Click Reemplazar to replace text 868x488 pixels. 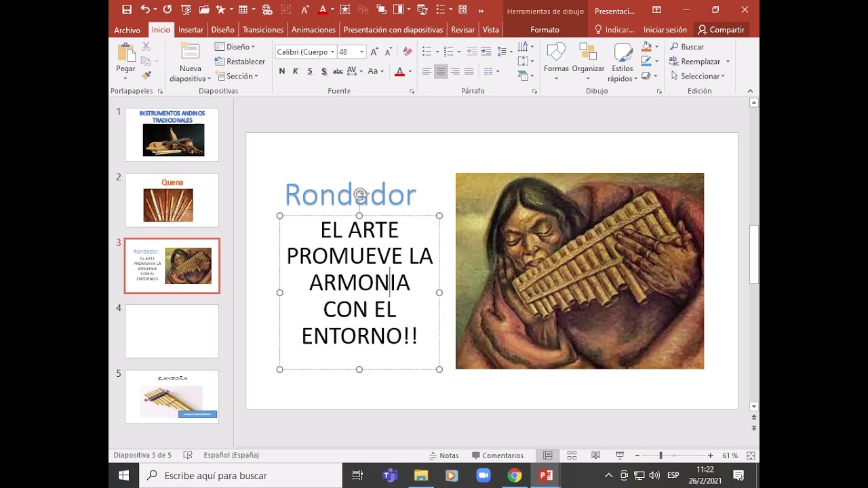(695, 62)
